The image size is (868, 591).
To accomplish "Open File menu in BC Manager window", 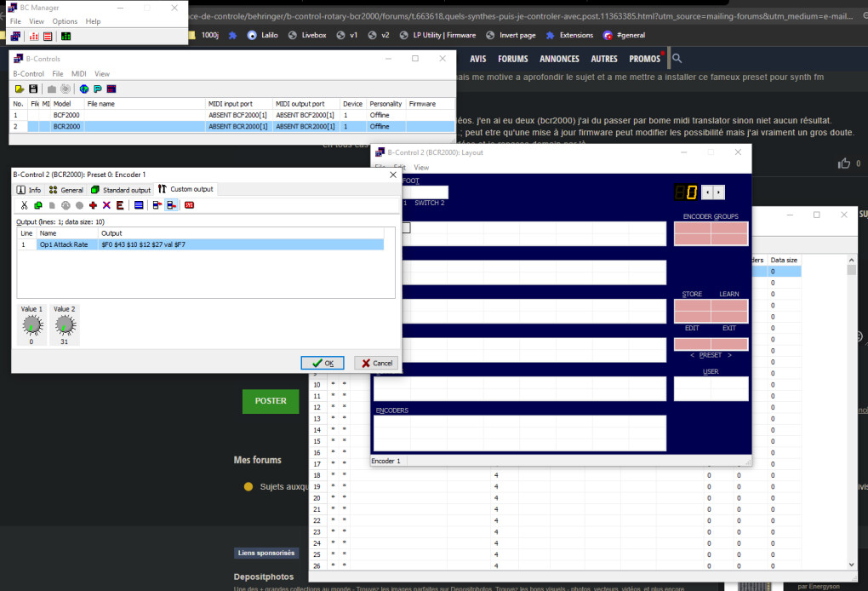I will (x=15, y=21).
